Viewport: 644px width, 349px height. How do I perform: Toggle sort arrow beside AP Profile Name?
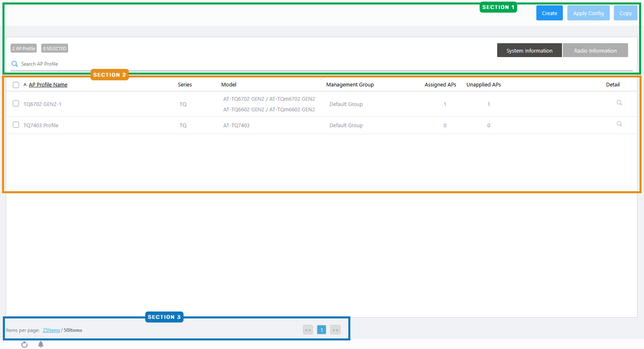(x=25, y=85)
